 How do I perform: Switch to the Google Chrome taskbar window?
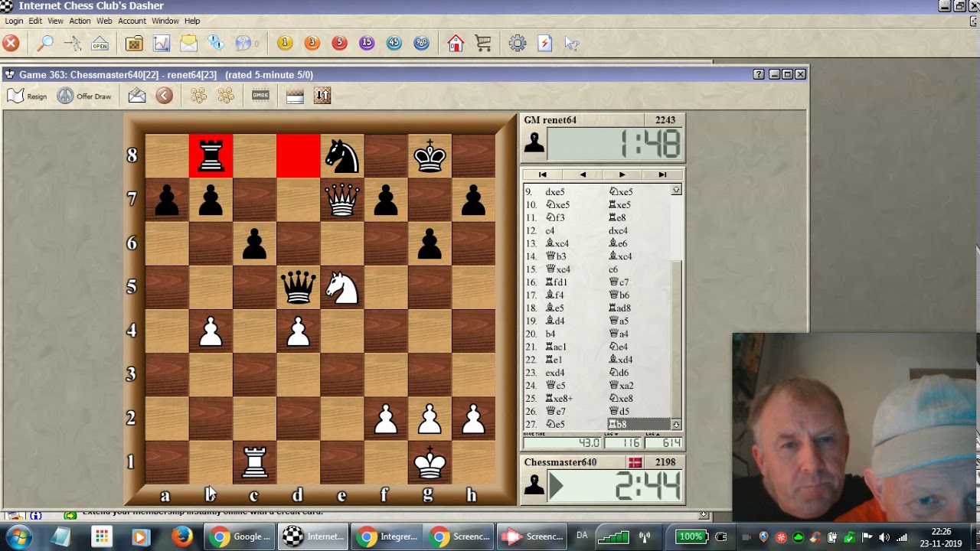pos(240,536)
